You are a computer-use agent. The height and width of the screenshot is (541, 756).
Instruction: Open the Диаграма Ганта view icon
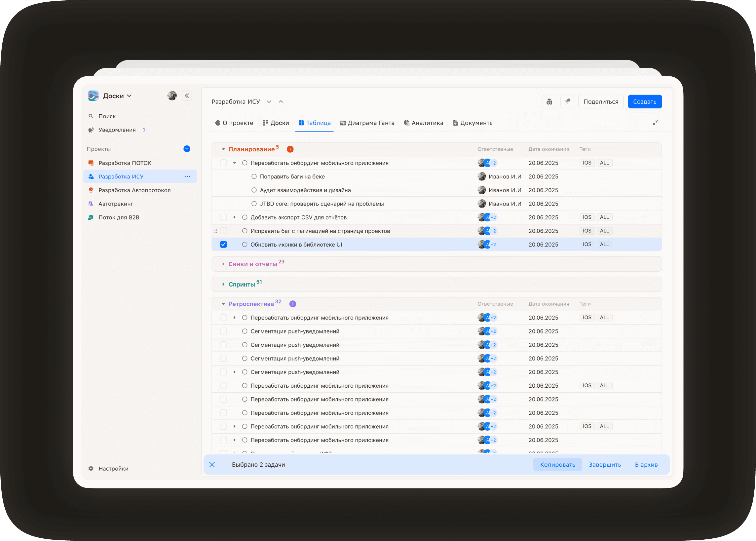click(343, 123)
